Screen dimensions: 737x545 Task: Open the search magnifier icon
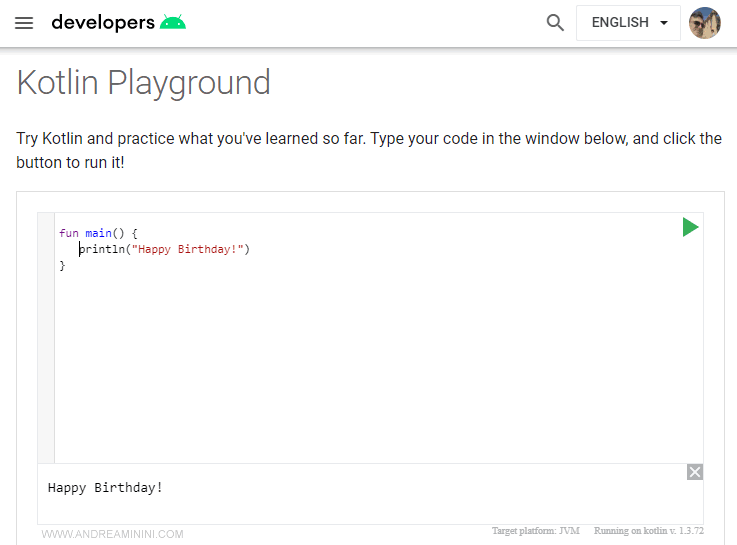click(555, 23)
